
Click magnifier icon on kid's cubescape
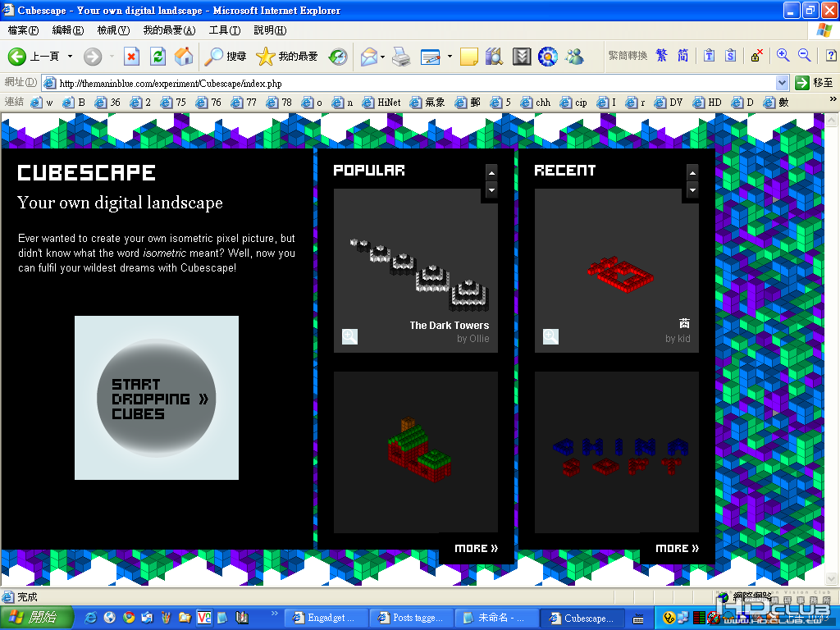[x=550, y=336]
